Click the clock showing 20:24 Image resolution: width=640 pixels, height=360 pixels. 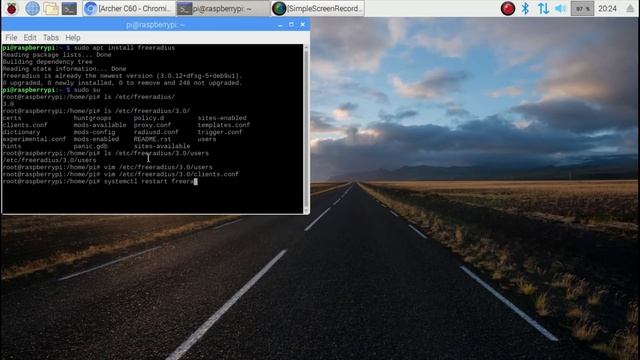(607, 8)
